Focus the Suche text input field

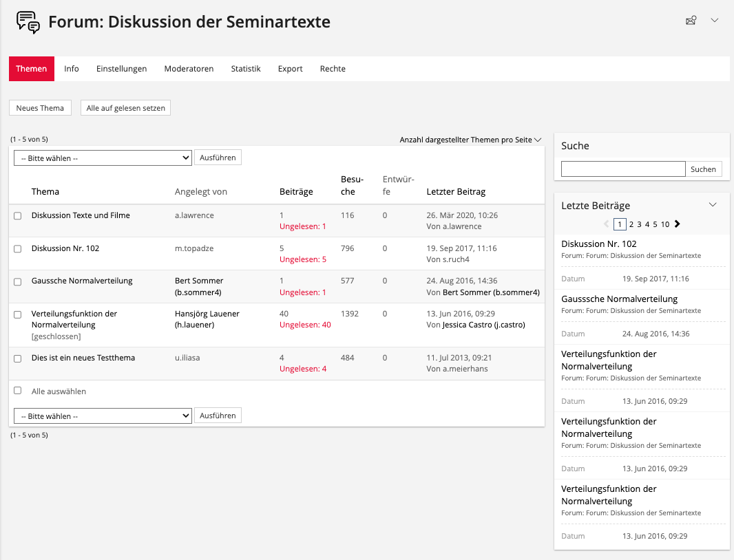tap(623, 169)
